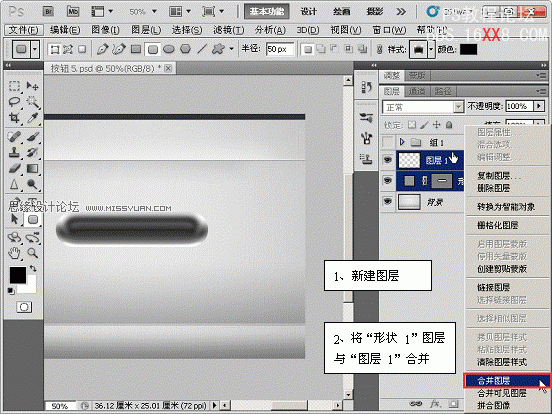This screenshot has width=552, height=414.
Task: Hide the shape layer eye icon
Action: tap(388, 181)
